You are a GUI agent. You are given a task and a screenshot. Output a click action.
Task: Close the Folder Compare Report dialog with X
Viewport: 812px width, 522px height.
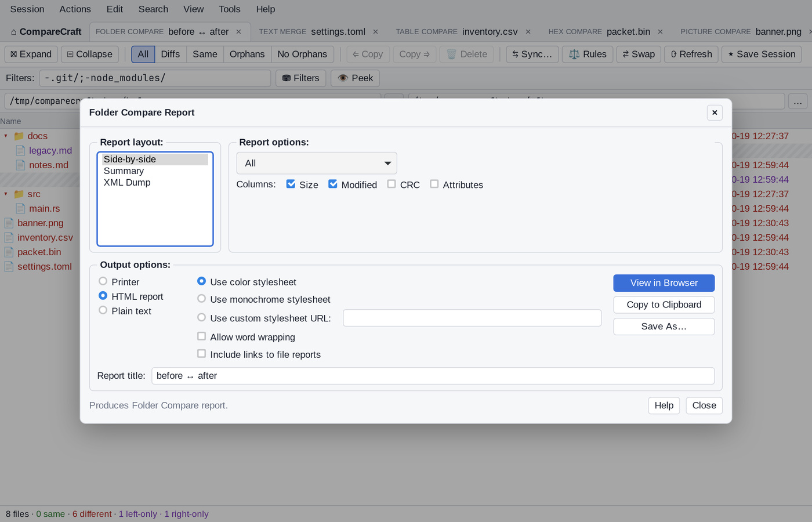tap(715, 113)
